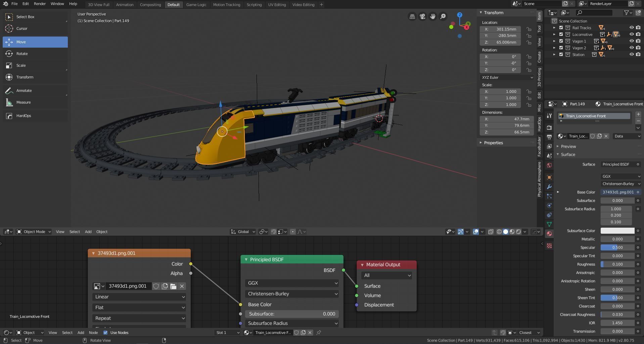Open the Particles properties tab icon
Screen dimensions: 644x344
point(549,196)
